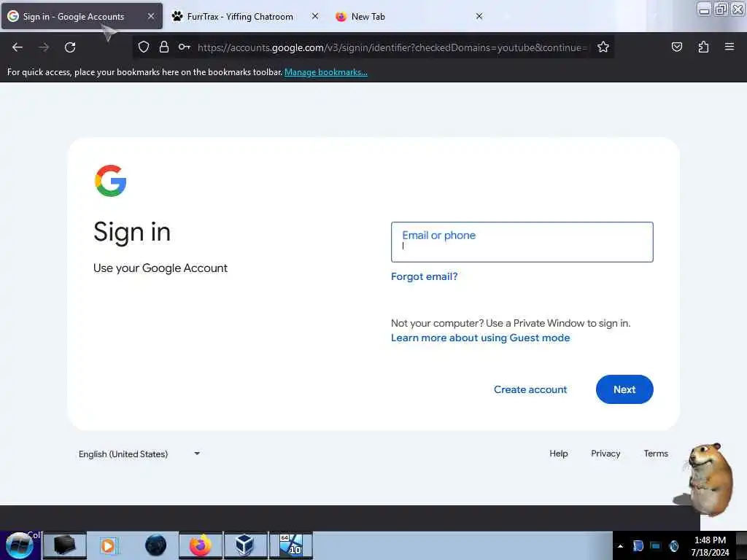Open the saved passwords key icon

[x=185, y=47]
